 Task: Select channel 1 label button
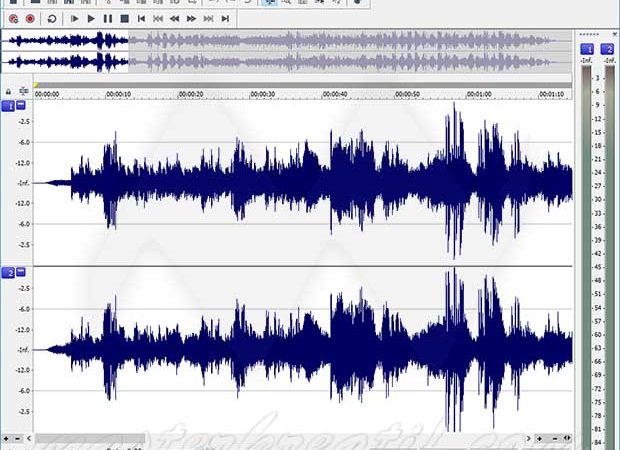[x=8, y=106]
